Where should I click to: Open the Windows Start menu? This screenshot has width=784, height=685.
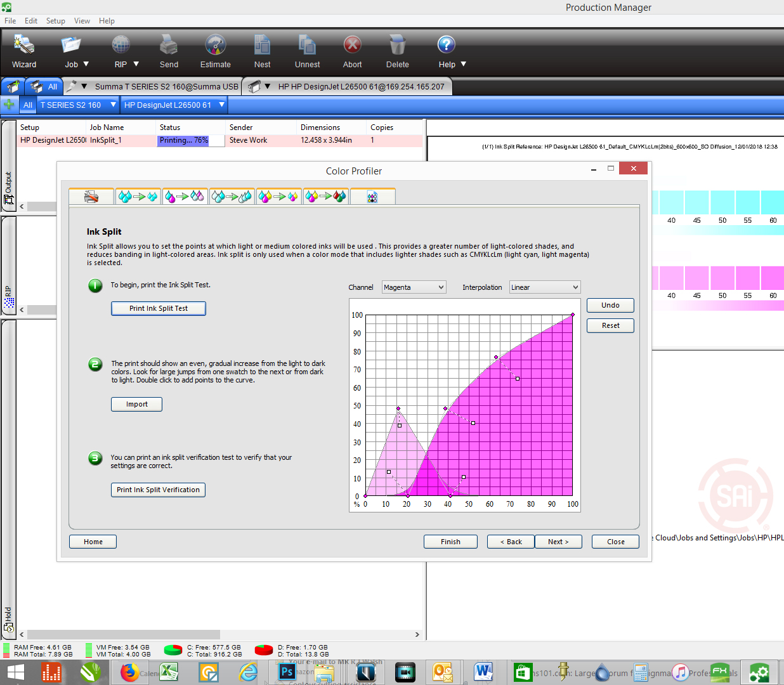point(15,672)
